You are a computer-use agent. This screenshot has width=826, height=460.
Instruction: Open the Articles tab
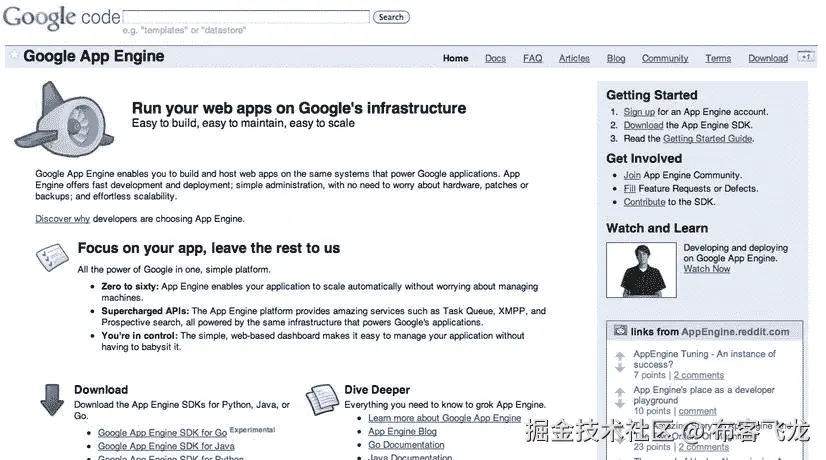[574, 58]
